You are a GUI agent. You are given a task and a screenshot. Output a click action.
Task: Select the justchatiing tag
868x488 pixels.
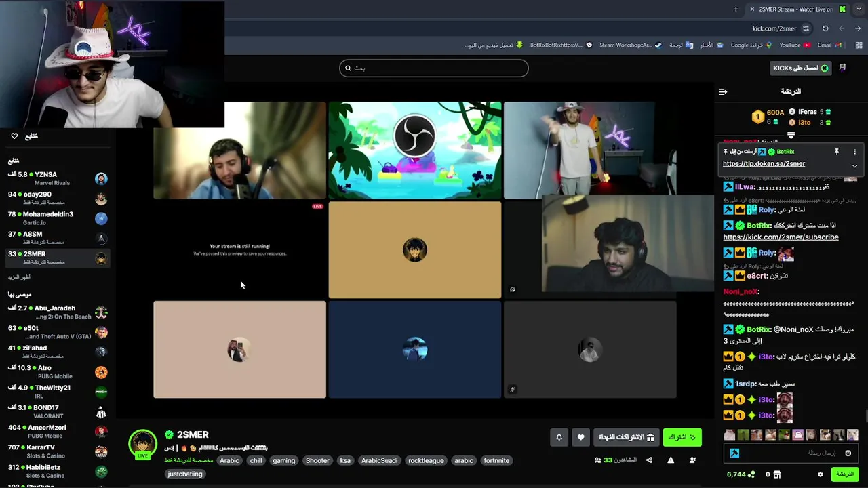click(x=185, y=474)
